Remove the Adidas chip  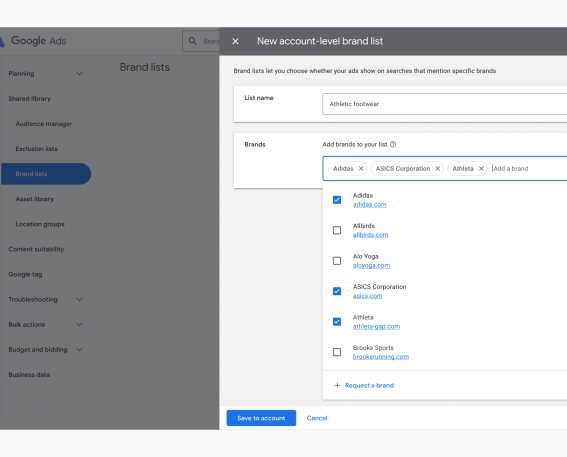coord(361,168)
